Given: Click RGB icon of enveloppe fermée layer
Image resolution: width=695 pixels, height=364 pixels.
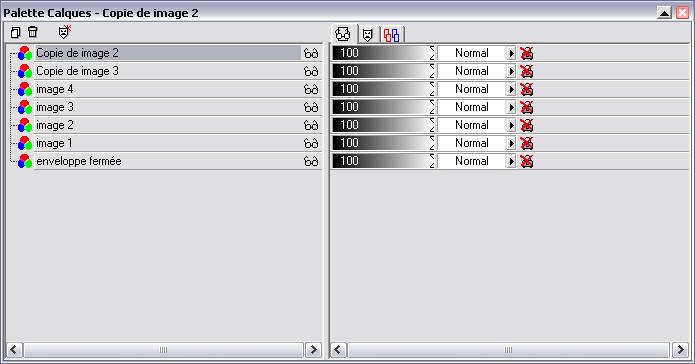Looking at the screenshot, I should coord(25,161).
